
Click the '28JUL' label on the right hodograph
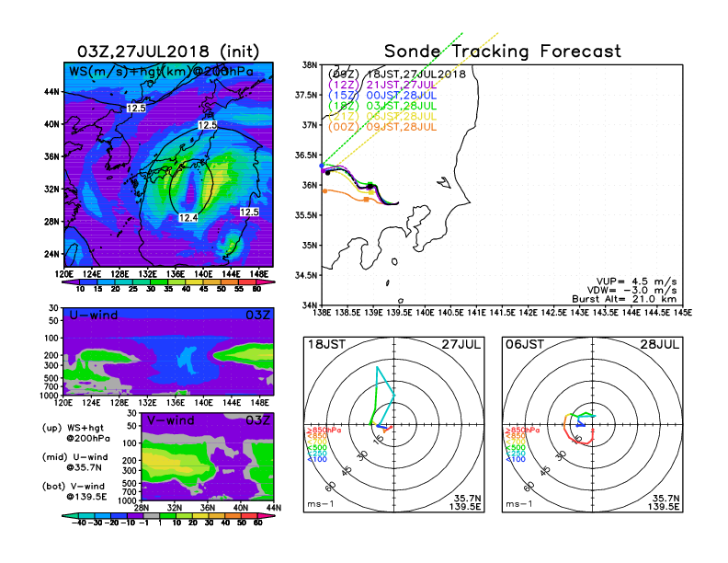point(659,345)
